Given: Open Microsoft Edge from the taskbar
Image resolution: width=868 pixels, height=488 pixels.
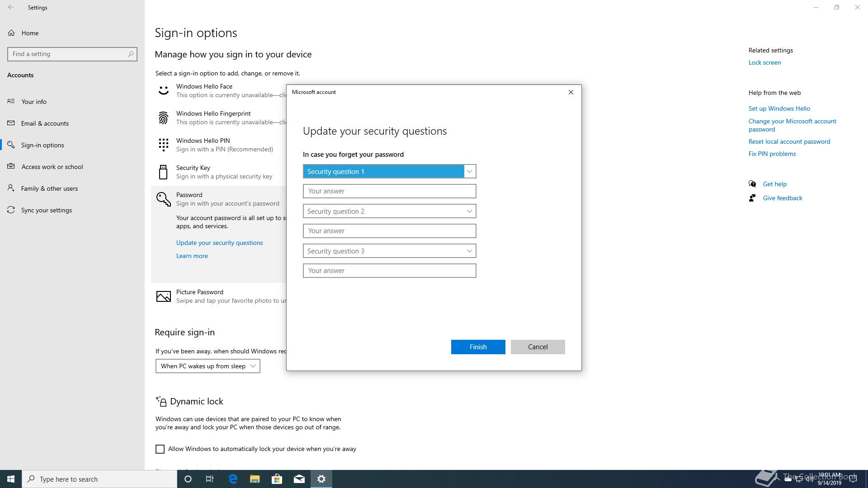Looking at the screenshot, I should coord(233,479).
